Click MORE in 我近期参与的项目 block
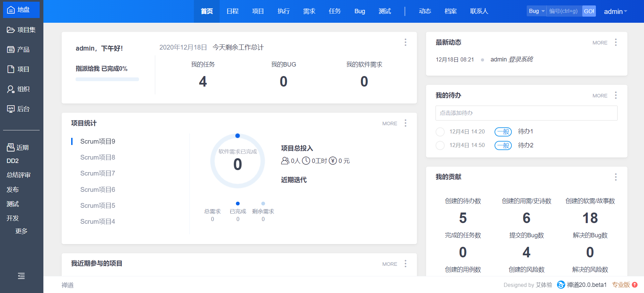The width and height of the screenshot is (644, 293). click(390, 264)
